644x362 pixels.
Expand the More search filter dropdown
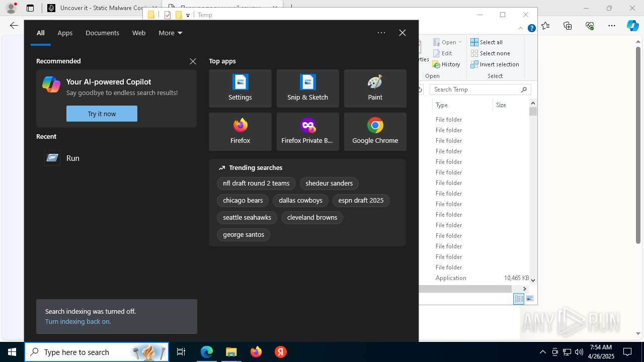(x=171, y=33)
